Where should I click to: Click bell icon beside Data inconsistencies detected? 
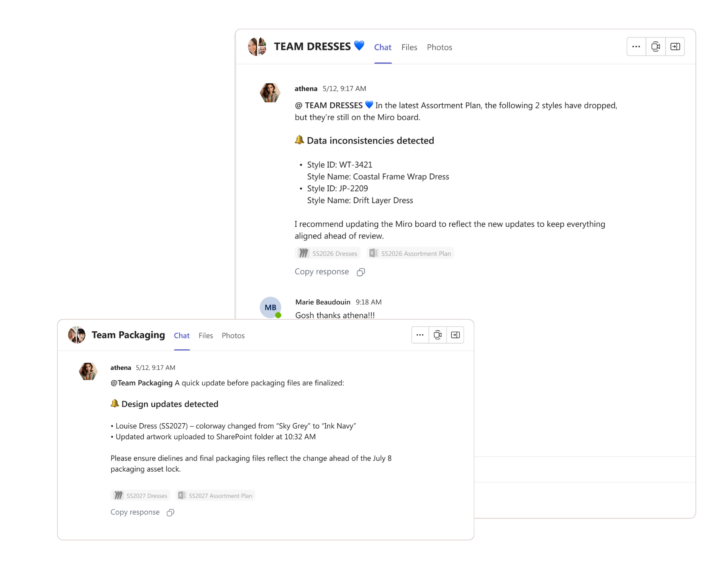pyautogui.click(x=299, y=140)
